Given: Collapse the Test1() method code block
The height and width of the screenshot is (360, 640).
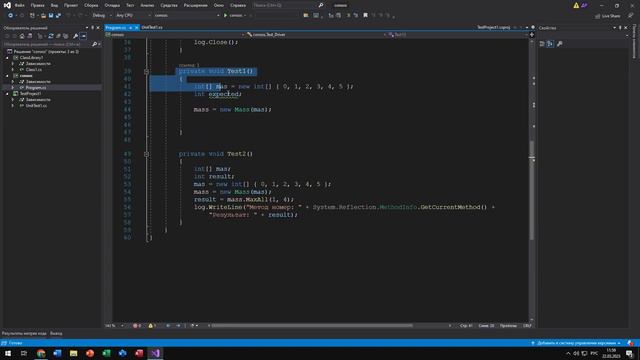Looking at the screenshot, I should (146, 71).
